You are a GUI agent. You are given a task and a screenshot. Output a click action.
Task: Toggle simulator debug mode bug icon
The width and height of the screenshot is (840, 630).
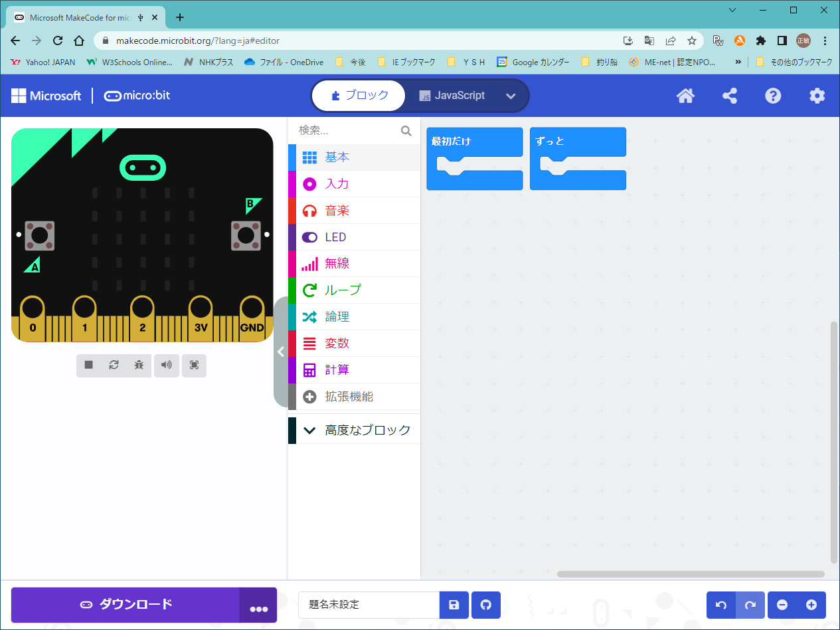139,365
